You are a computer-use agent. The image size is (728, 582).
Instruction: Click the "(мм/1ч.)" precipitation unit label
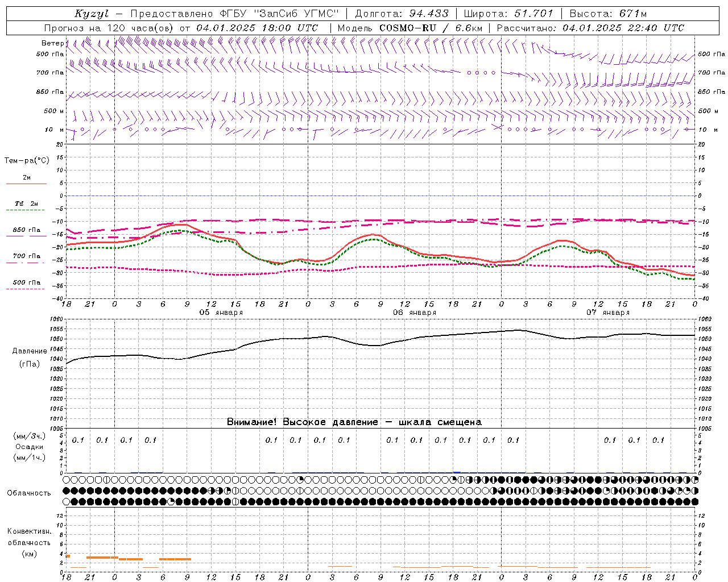click(30, 458)
